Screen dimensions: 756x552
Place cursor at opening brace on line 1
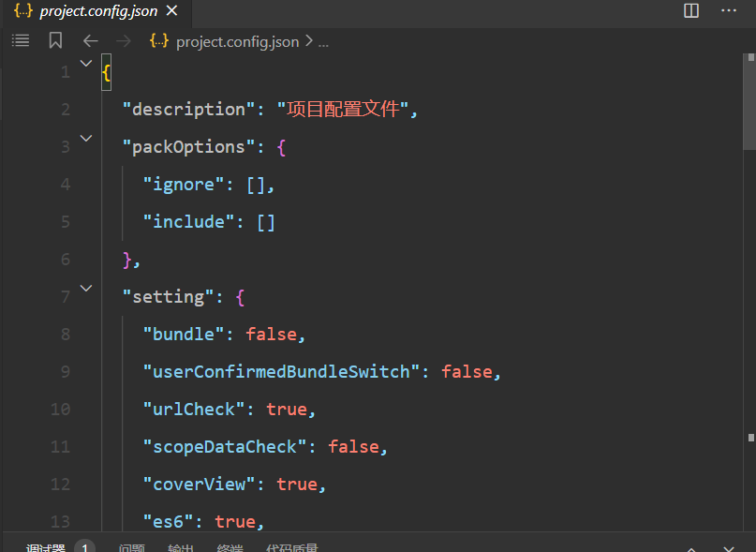point(107,72)
